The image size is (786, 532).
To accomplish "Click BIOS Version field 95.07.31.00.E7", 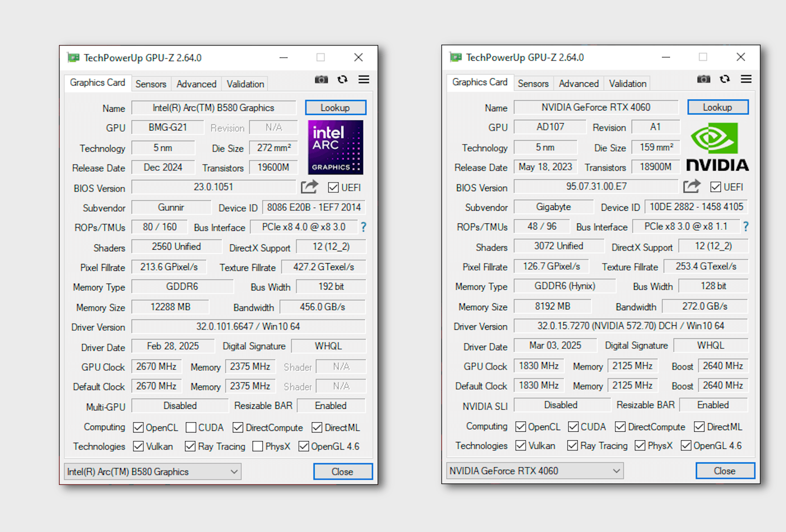I will coord(596,187).
